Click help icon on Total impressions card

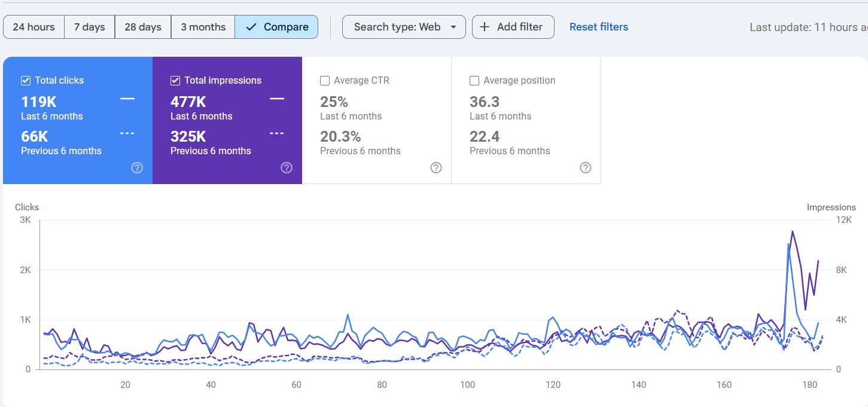[287, 168]
